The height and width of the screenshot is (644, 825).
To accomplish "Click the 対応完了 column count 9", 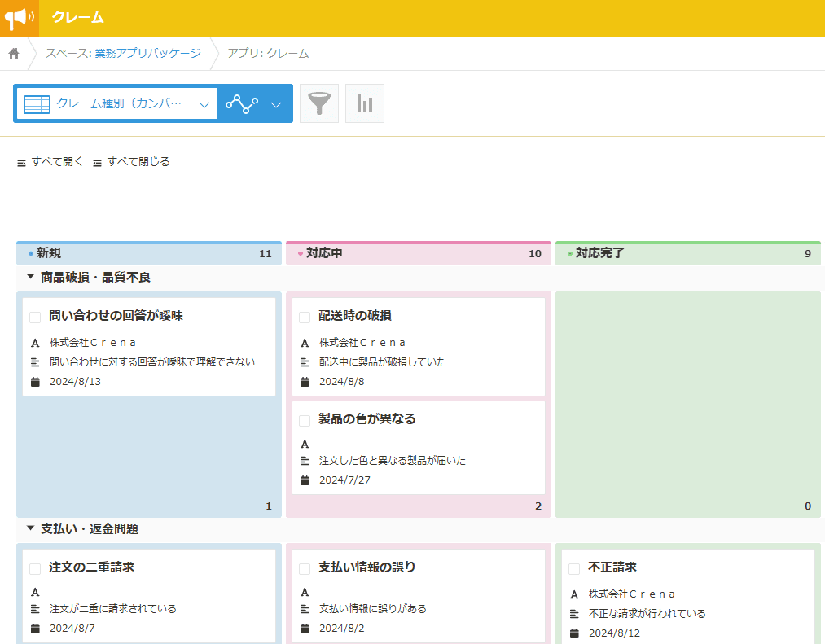I will point(808,254).
